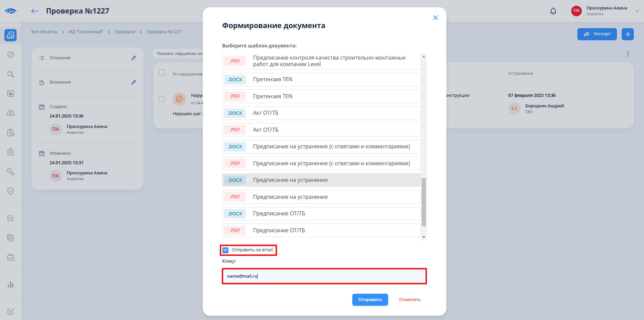Select the .DOCX Предписание ОТ/ТБ template
The height and width of the screenshot is (320, 644).
coord(321,214)
